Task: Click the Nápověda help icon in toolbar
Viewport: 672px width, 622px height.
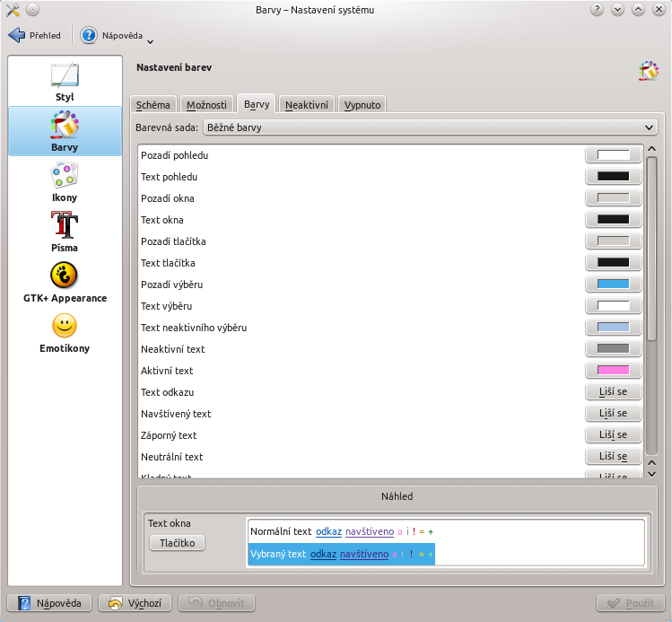Action: [89, 36]
